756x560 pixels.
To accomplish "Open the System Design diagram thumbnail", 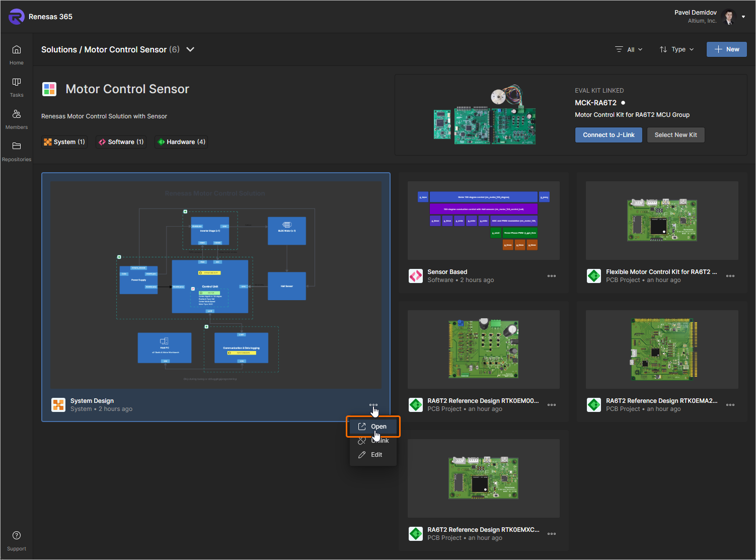I will point(215,285).
